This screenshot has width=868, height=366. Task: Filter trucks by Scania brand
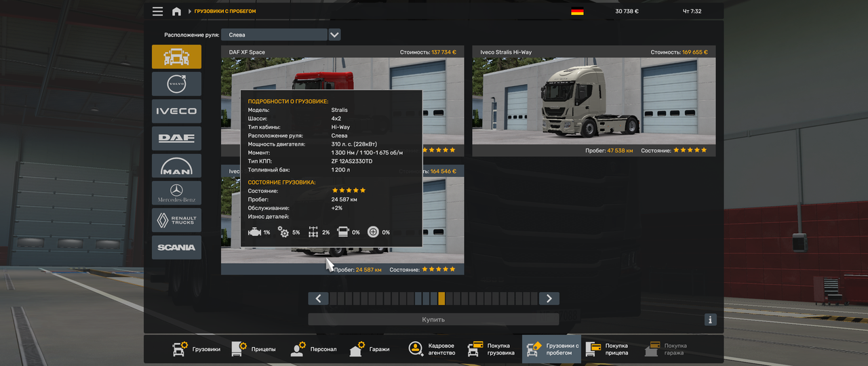176,247
